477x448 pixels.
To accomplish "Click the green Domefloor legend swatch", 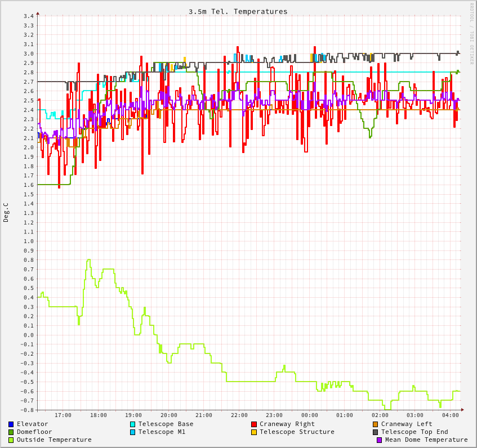I will click(11, 432).
